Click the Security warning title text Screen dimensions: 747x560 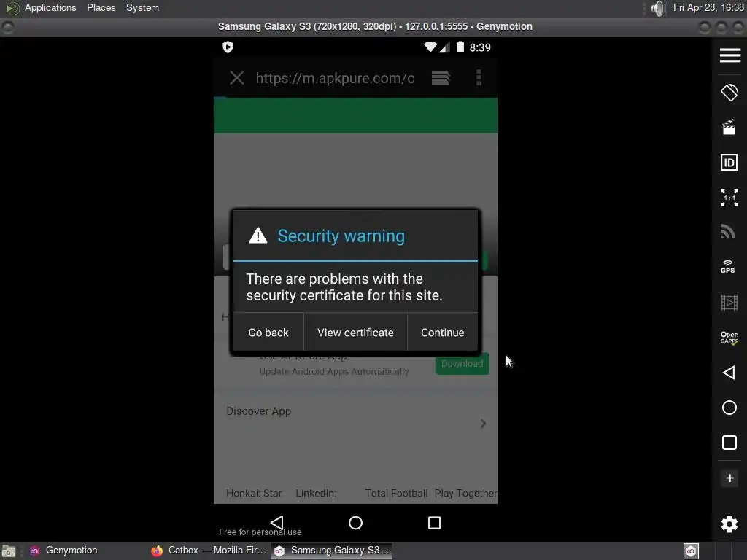point(341,236)
